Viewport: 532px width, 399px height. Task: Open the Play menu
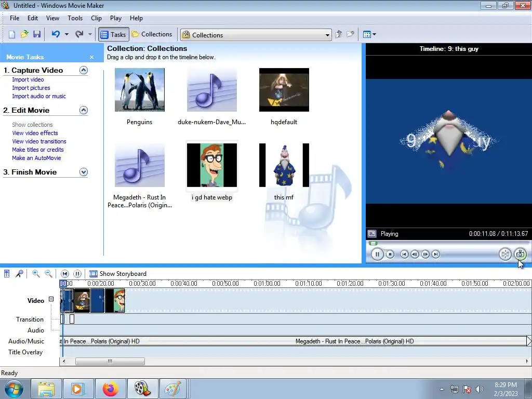coord(116,18)
